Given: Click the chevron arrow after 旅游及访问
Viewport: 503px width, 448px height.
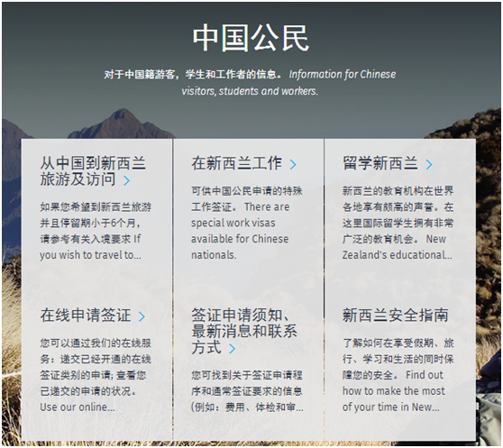Looking at the screenshot, I should (x=127, y=180).
